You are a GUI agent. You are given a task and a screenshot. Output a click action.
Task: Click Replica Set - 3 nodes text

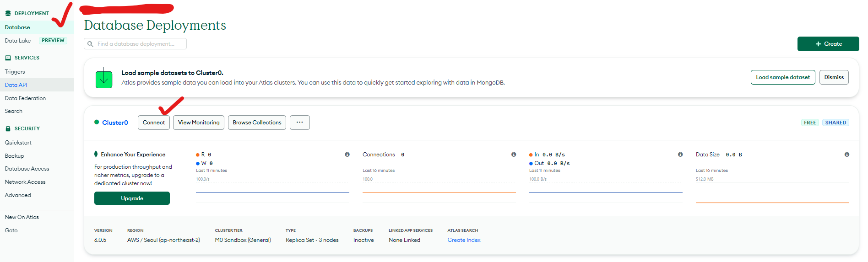point(312,240)
